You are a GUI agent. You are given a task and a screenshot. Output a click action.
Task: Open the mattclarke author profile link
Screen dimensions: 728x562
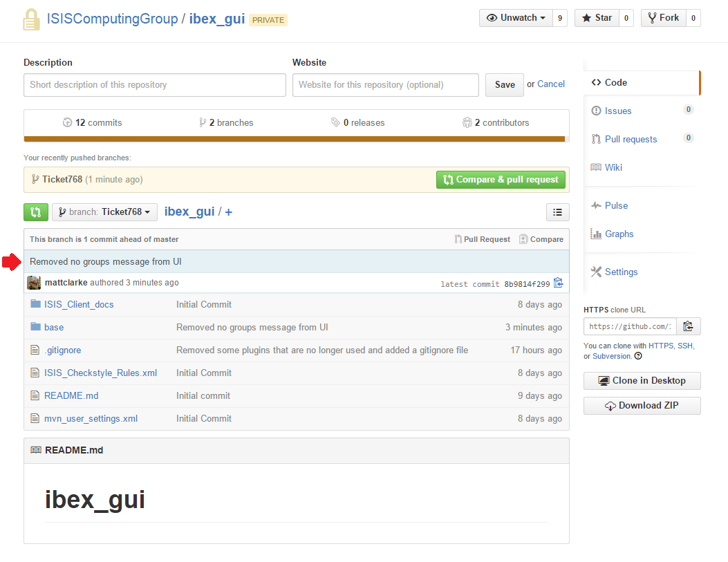pyautogui.click(x=66, y=282)
